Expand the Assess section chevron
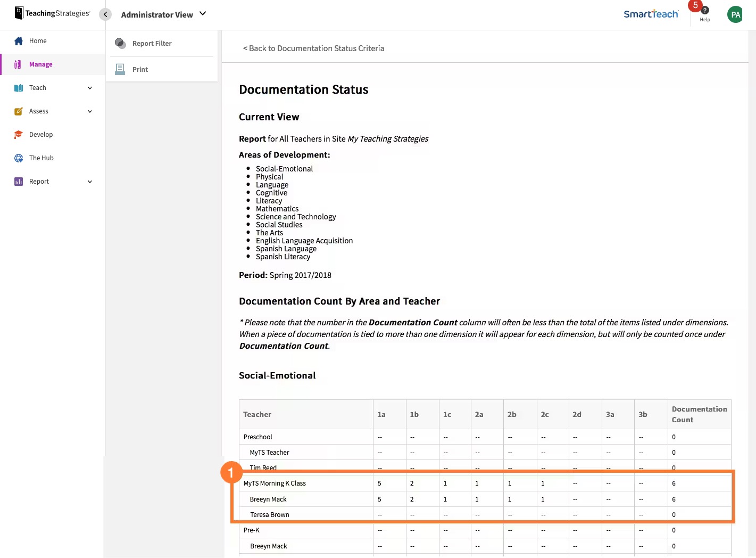 pos(89,111)
